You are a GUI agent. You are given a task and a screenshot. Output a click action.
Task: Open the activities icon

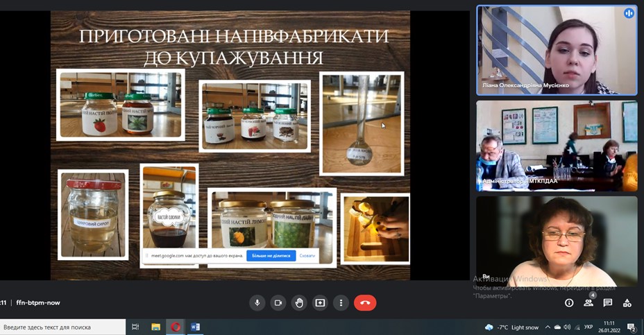(627, 303)
